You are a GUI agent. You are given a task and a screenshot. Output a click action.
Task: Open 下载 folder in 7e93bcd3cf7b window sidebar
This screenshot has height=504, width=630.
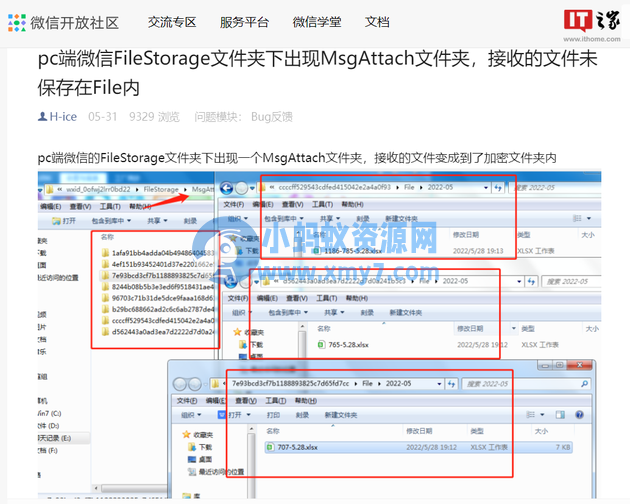[x=200, y=447]
